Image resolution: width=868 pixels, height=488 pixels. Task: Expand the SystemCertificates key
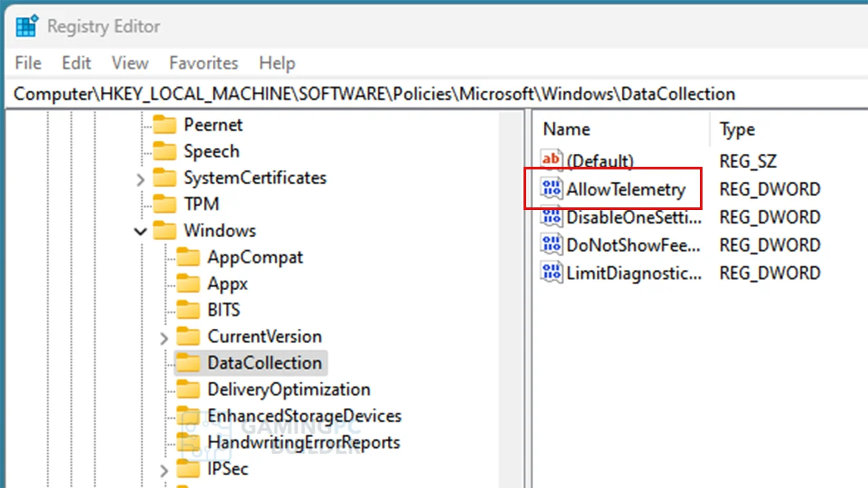point(140,179)
